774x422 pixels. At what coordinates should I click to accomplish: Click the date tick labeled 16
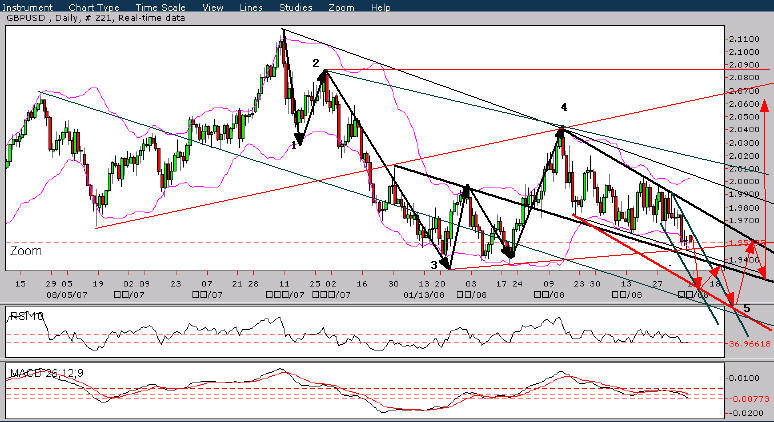pos(362,284)
